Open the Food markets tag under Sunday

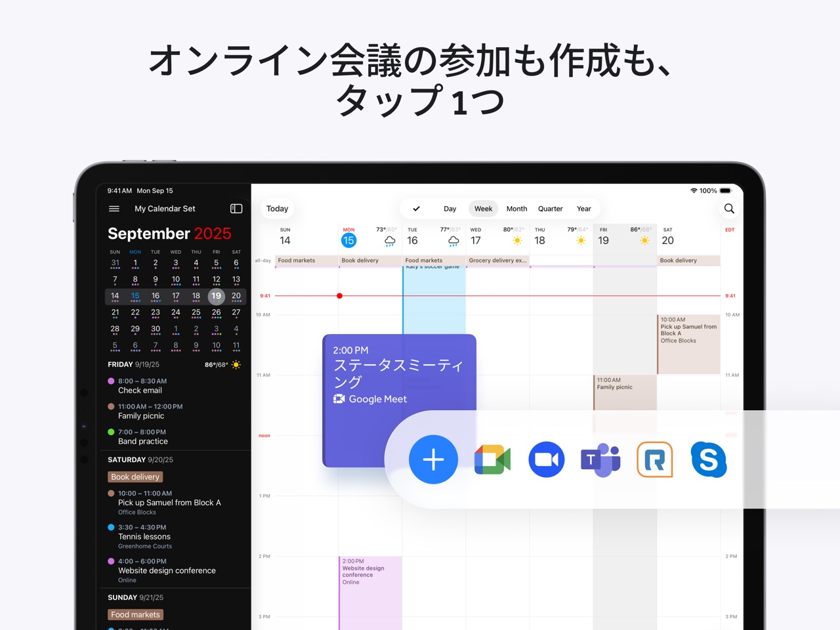pyautogui.click(x=135, y=615)
